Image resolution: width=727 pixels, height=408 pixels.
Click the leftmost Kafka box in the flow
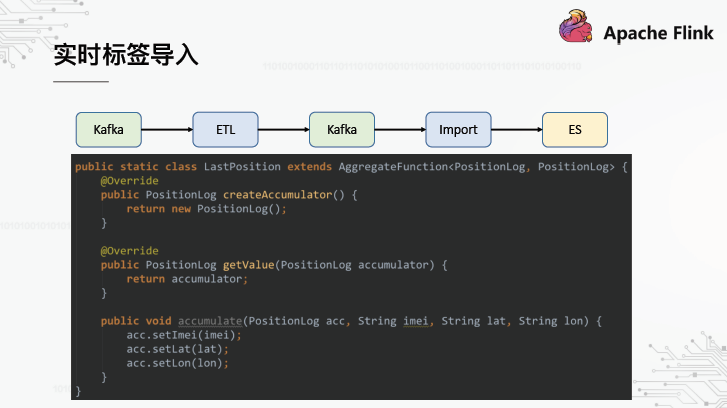point(109,129)
